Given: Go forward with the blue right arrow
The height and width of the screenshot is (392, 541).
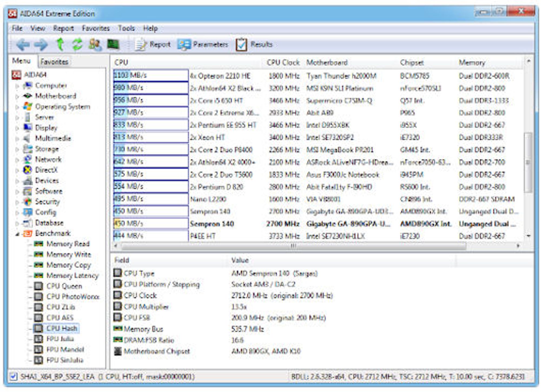Looking at the screenshot, I should pyautogui.click(x=41, y=44).
